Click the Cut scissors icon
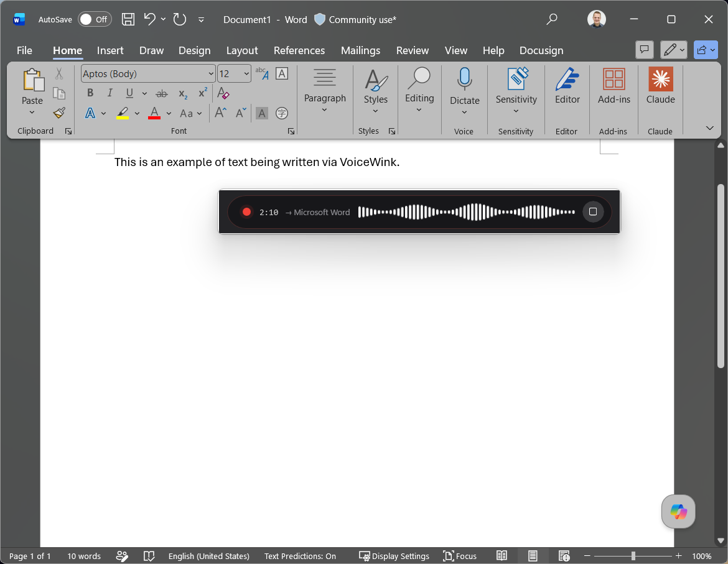 pyautogui.click(x=59, y=73)
